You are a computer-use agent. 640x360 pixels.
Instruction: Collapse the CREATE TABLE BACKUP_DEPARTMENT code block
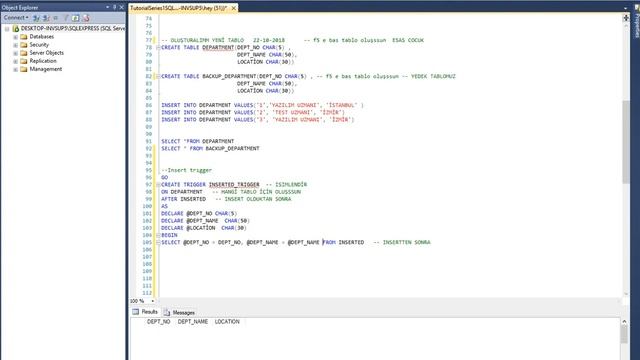point(158,77)
